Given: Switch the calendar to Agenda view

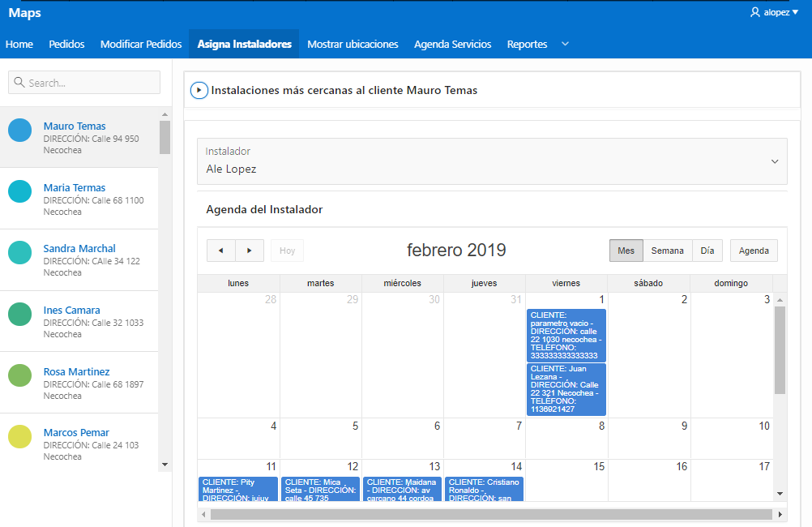Looking at the screenshot, I should pos(753,251).
